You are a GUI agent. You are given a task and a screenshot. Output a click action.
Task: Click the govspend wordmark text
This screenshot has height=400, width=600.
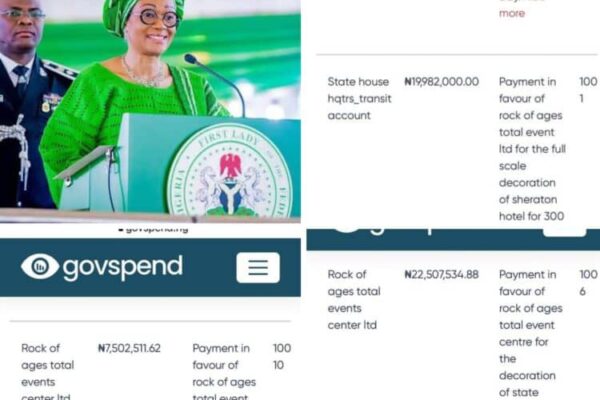(x=123, y=268)
